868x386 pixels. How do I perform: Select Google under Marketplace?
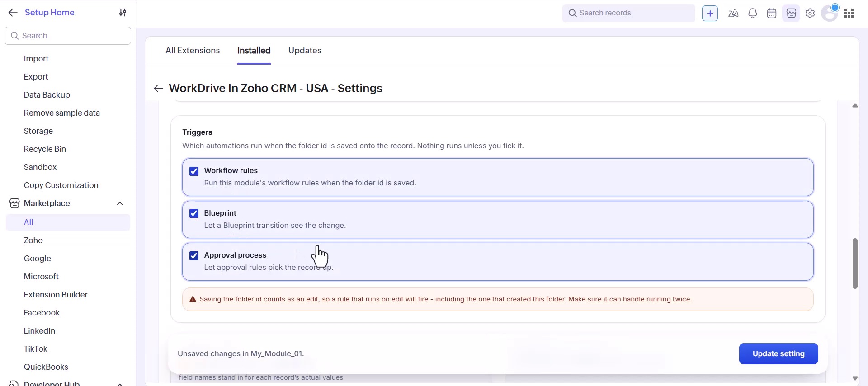(38, 259)
